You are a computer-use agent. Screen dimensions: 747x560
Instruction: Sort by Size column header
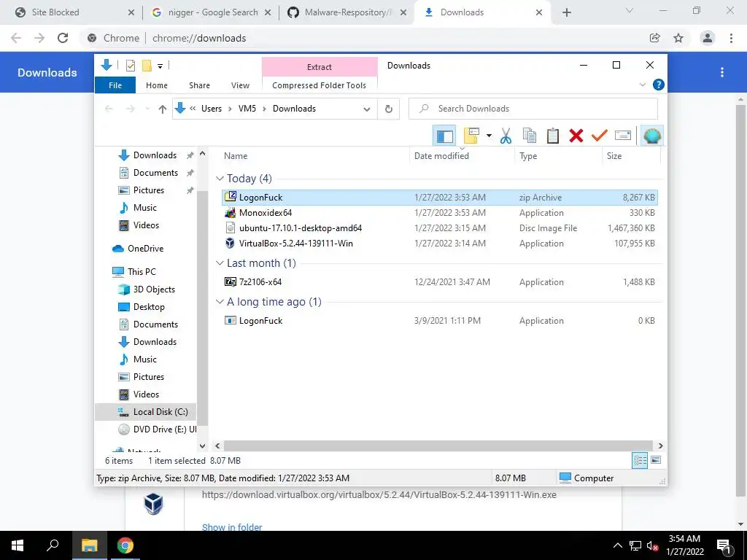pyautogui.click(x=631, y=156)
